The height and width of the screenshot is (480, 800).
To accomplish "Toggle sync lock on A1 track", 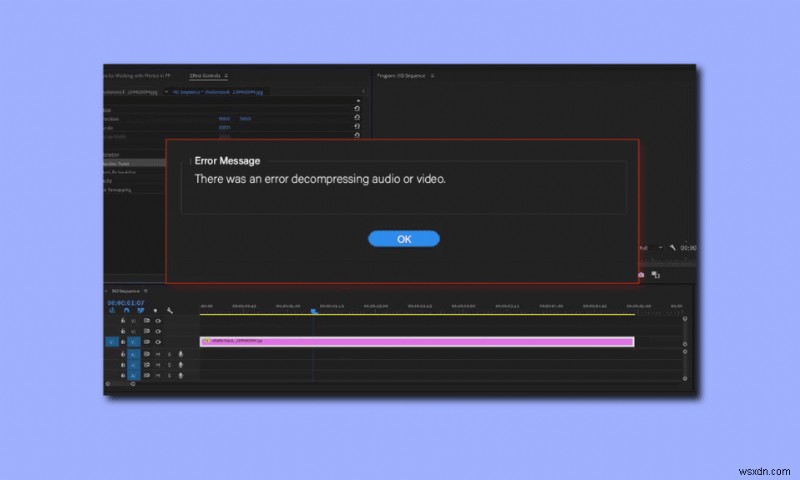I will [x=147, y=354].
